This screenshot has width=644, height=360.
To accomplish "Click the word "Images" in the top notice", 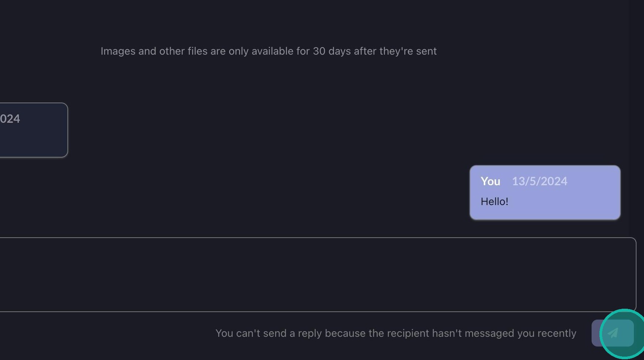I will 118,51.
